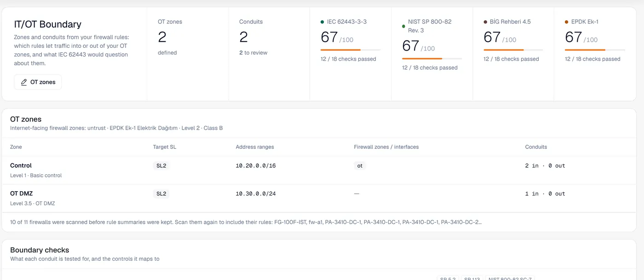
Task: Click the IEC 62443-3-3 score progress bar
Action: [x=351, y=50]
